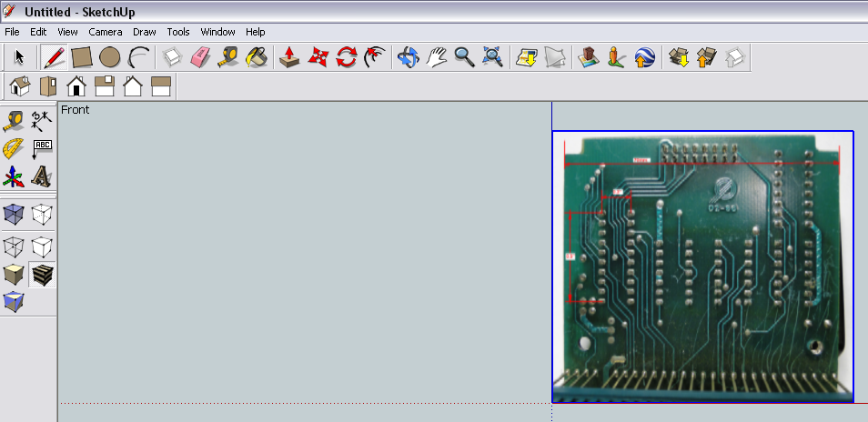Image resolution: width=868 pixels, height=422 pixels.
Task: Choose the Rotate tool
Action: coord(347,57)
